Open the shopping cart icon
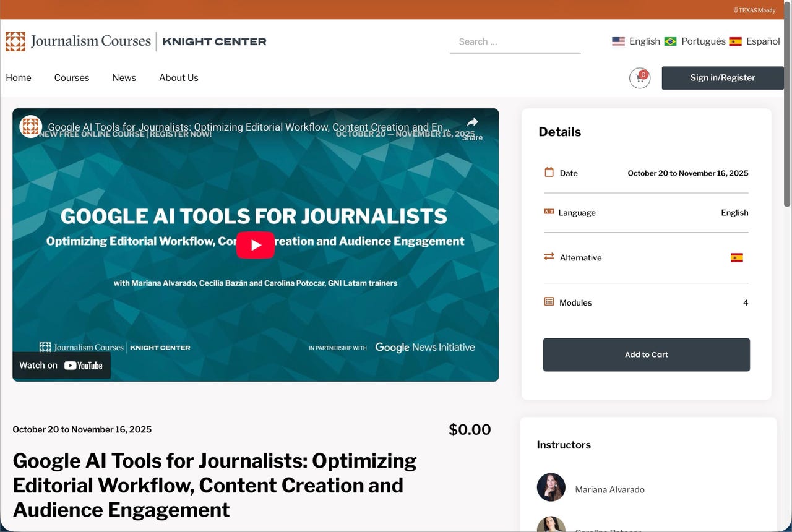 point(639,78)
